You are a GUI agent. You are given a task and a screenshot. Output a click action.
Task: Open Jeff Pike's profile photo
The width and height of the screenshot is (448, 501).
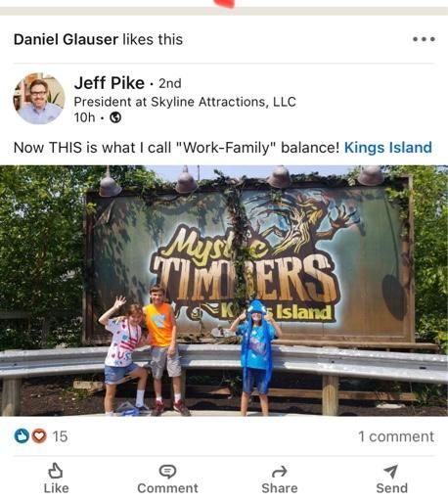pos(39,99)
